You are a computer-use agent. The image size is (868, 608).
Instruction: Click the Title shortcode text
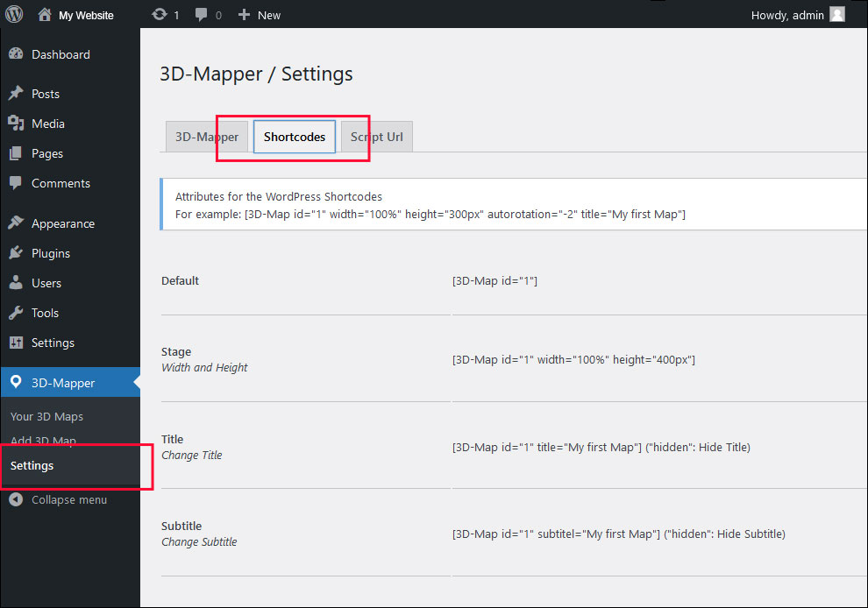point(601,447)
